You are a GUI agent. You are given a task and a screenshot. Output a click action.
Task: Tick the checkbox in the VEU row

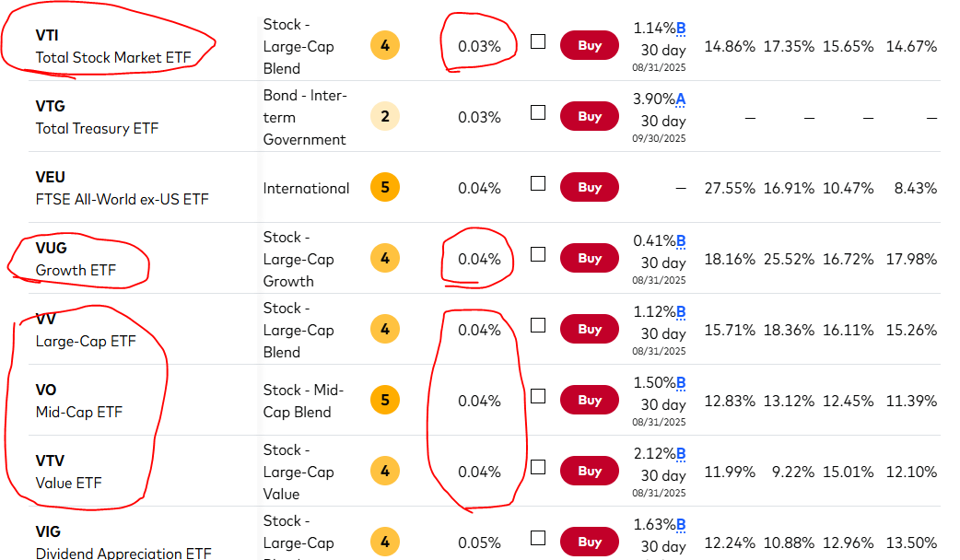538,183
